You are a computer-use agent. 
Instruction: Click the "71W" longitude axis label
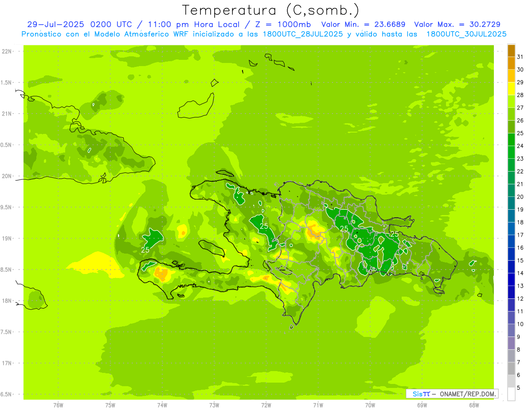[x=318, y=406]
